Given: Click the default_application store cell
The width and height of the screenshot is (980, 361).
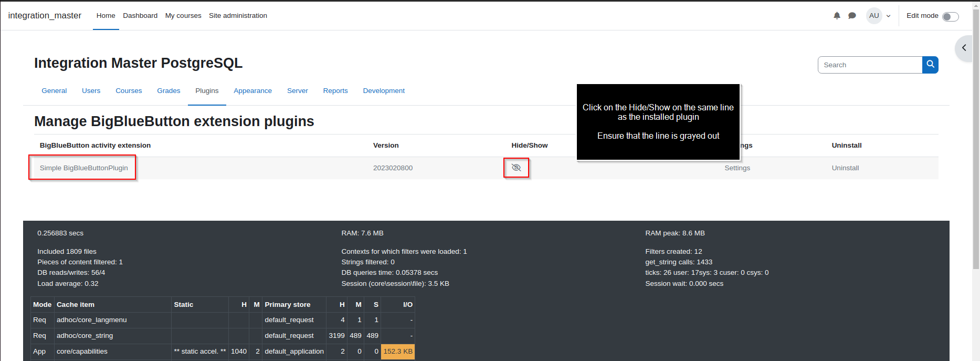Looking at the screenshot, I should tap(294, 352).
